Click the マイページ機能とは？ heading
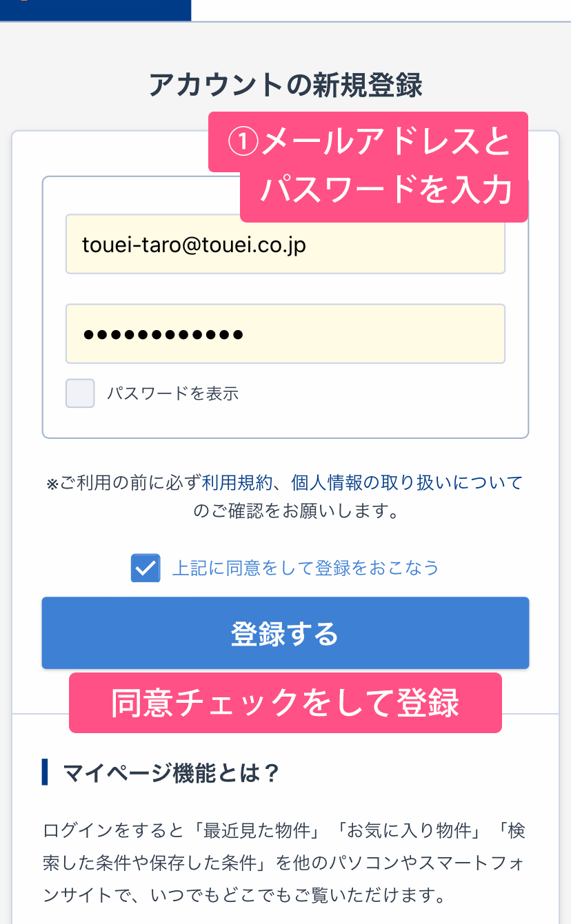571x924 pixels. (171, 773)
